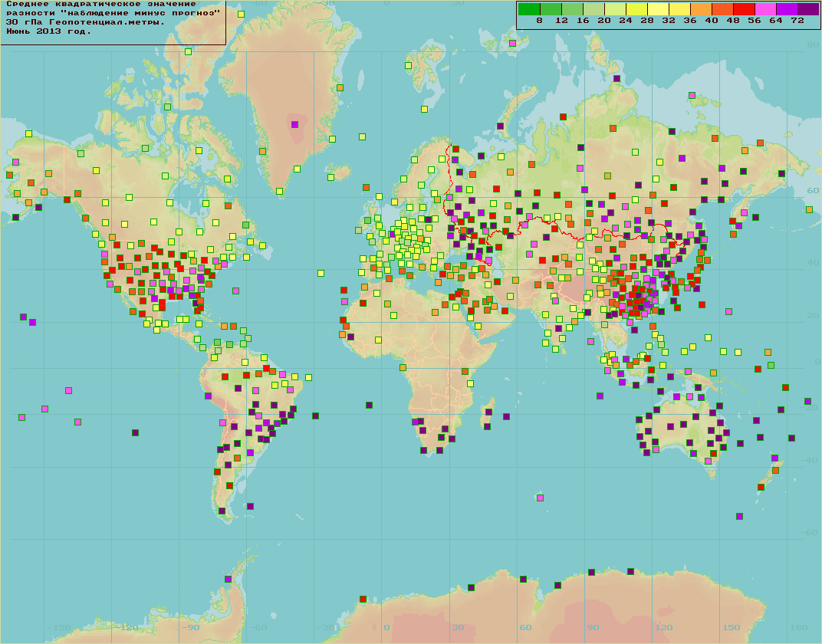Select the purple marker on Severnaya Zemlya islands
The image size is (822, 644).
pos(616,79)
